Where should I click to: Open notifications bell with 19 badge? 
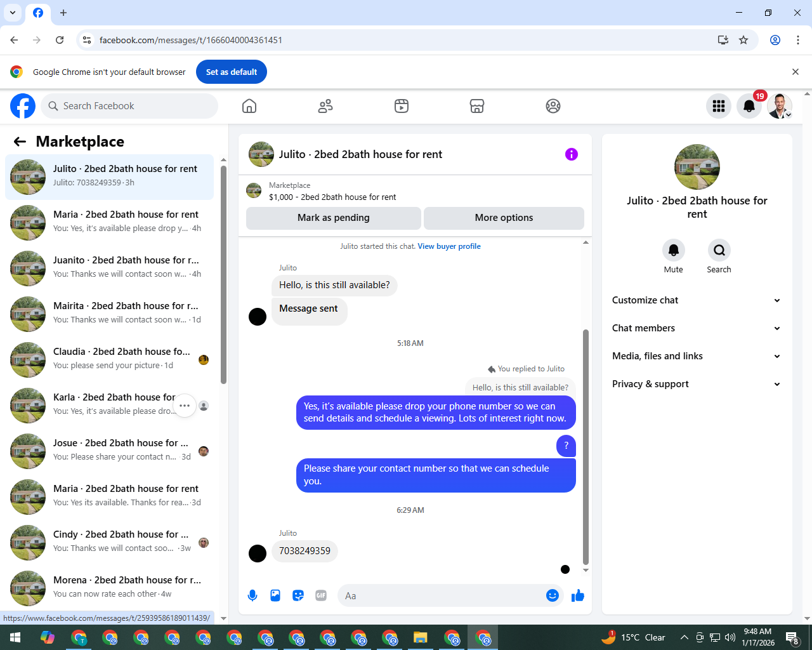[749, 106]
